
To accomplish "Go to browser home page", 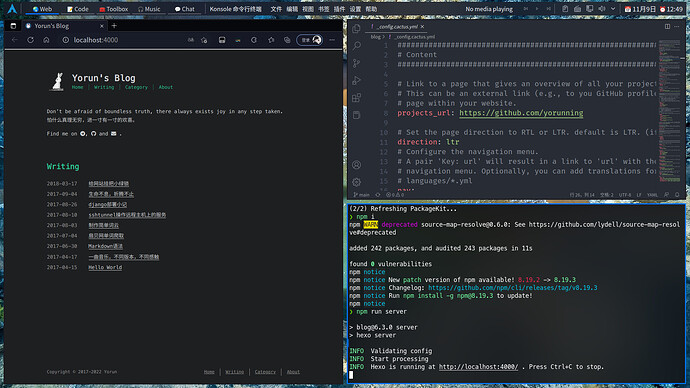I will pyautogui.click(x=46, y=40).
